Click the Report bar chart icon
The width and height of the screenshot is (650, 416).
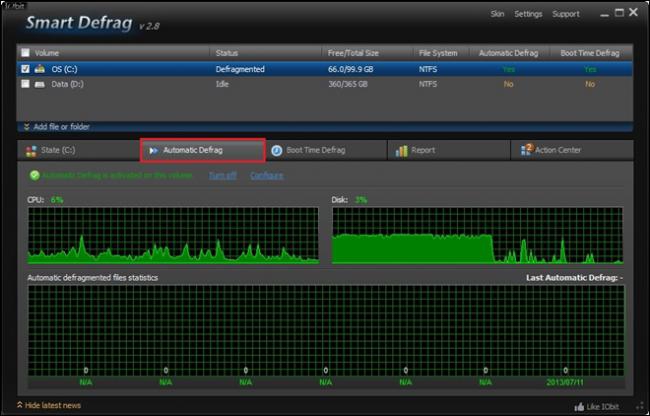401,151
